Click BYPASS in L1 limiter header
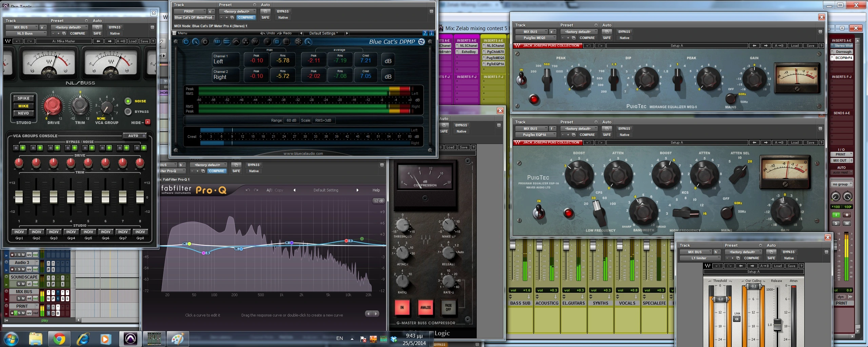This screenshot has height=347, width=868. [x=789, y=252]
